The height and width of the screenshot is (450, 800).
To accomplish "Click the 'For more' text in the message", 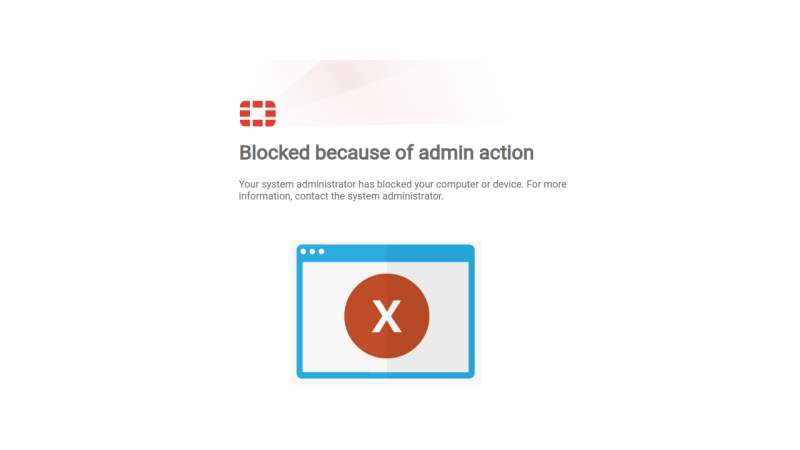I will tap(546, 184).
